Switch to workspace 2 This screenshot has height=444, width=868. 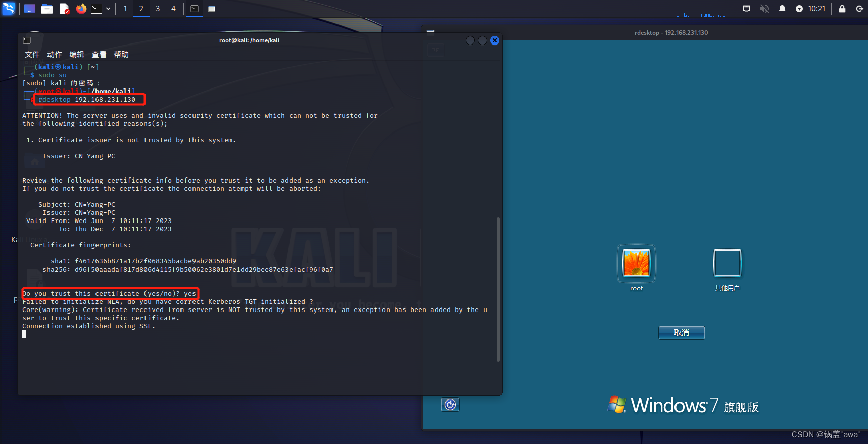tap(141, 9)
